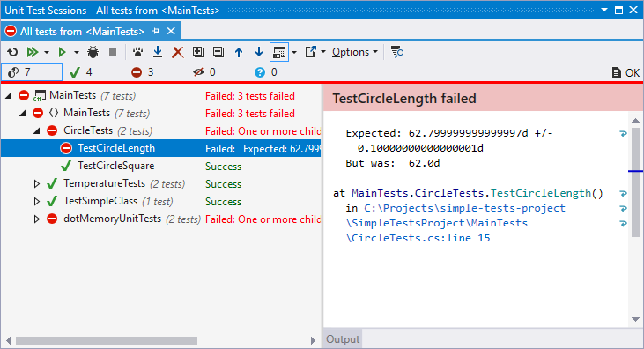644x349 pixels.
Task: Click the Export icon
Action: [310, 52]
